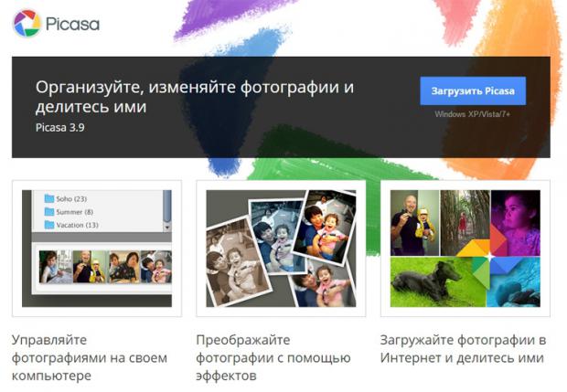Click the Summer (8) folder label
567x392 pixels.
[x=74, y=212]
